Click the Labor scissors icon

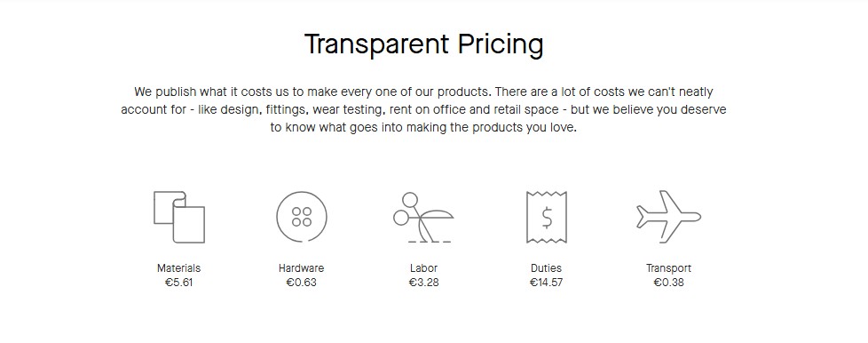tap(423, 217)
